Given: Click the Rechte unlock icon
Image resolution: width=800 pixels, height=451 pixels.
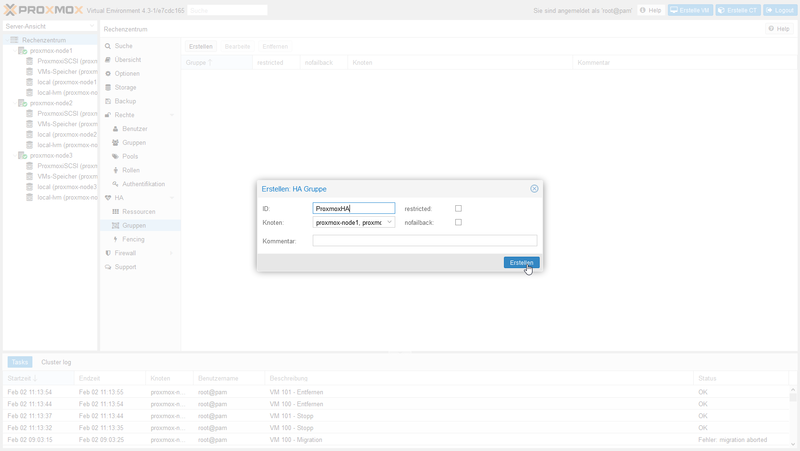Looking at the screenshot, I should click(108, 115).
